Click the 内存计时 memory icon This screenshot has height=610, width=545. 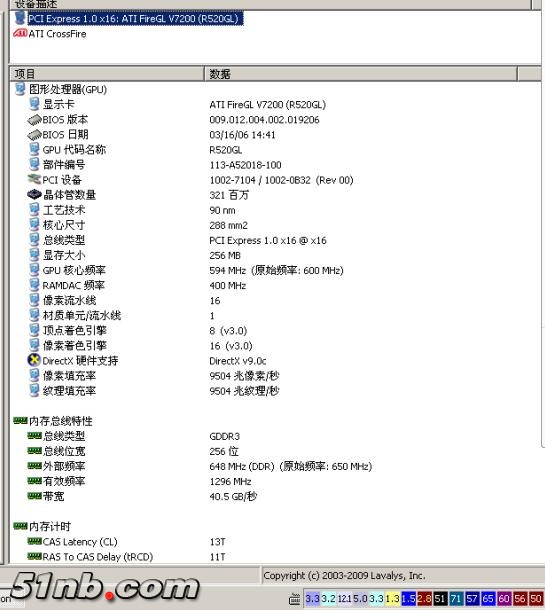[20, 526]
